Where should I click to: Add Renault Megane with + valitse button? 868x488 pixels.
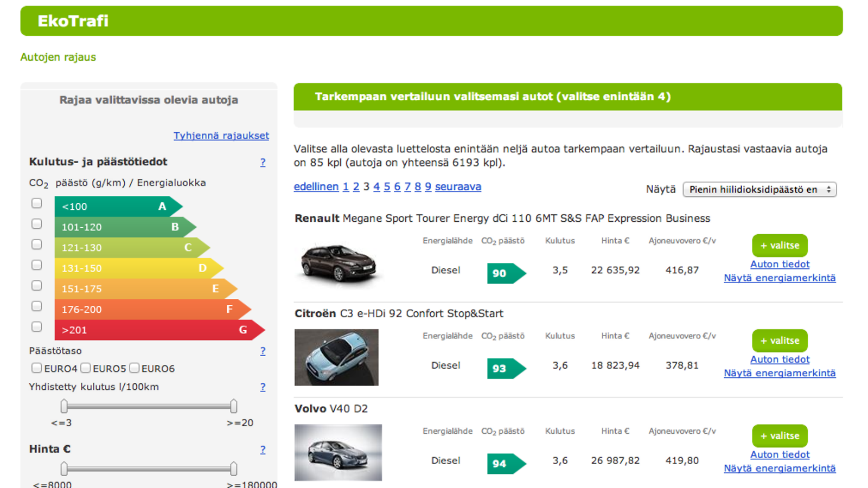click(x=780, y=246)
